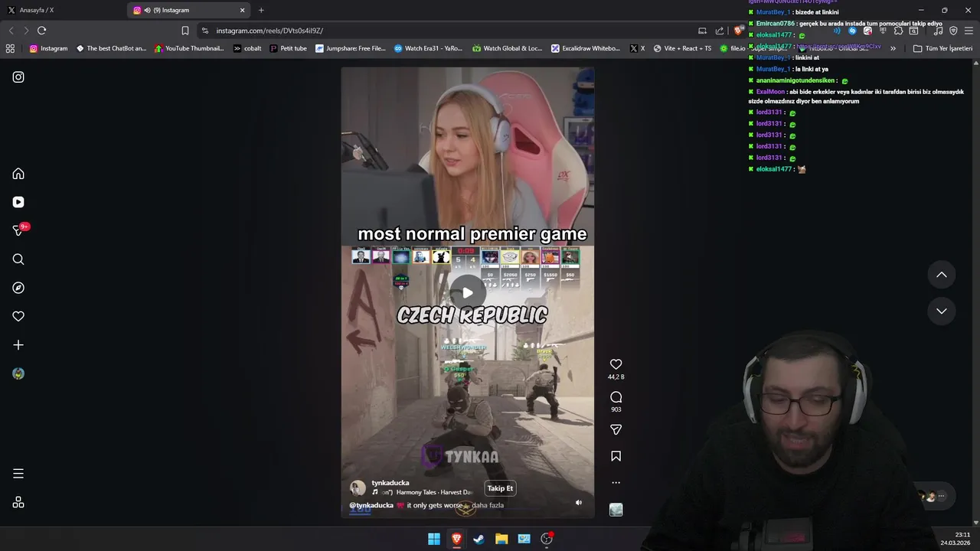Open Excalidraw Whiteboard bookmark
This screenshot has height=551, width=980.
coord(586,48)
